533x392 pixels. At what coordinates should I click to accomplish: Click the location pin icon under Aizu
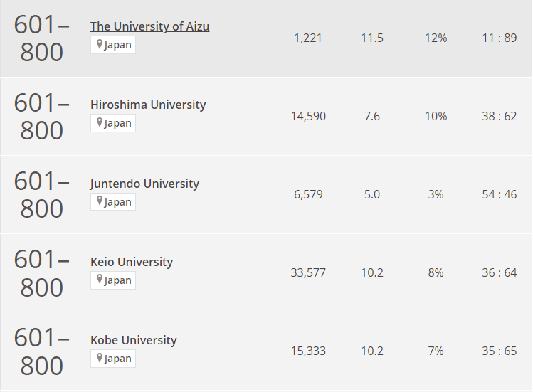point(100,45)
